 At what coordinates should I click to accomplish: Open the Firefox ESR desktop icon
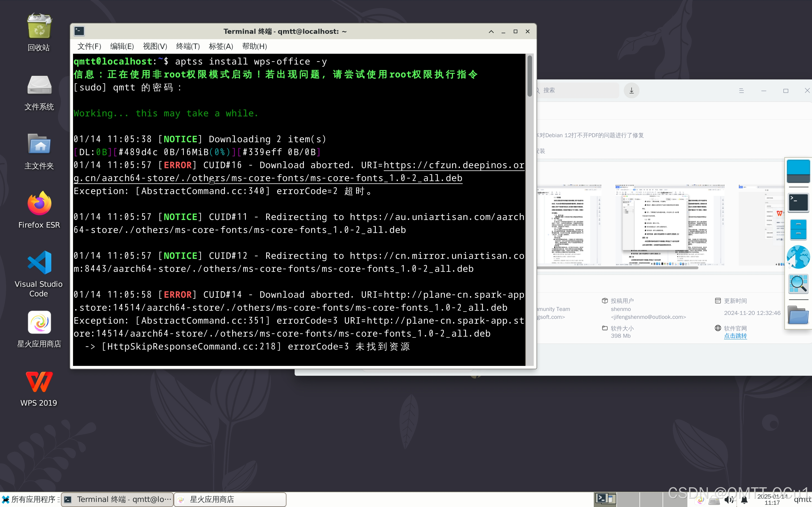pyautogui.click(x=39, y=204)
